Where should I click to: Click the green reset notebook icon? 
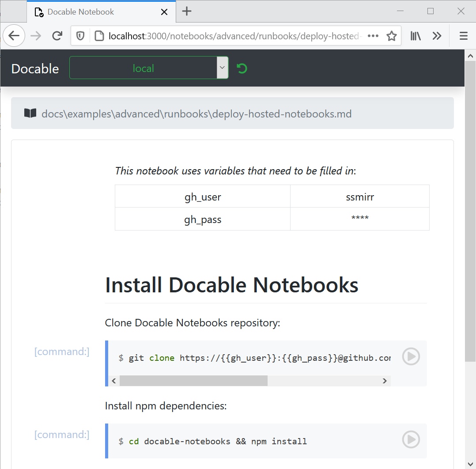pos(242,68)
